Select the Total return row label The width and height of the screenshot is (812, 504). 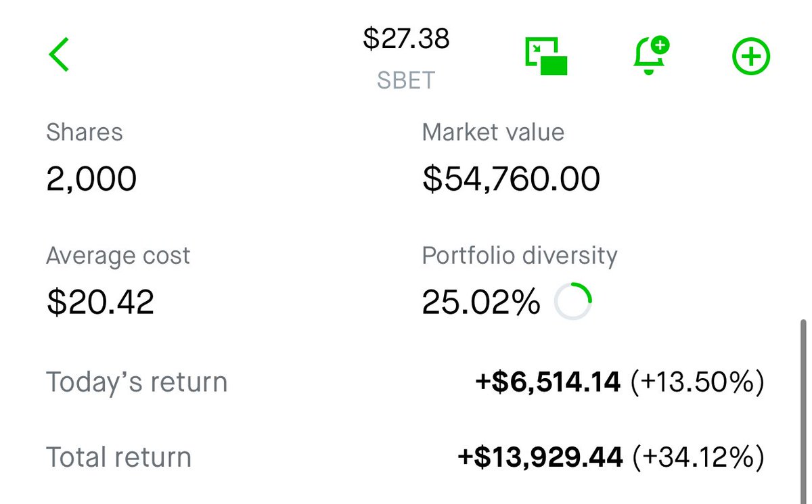[118, 457]
